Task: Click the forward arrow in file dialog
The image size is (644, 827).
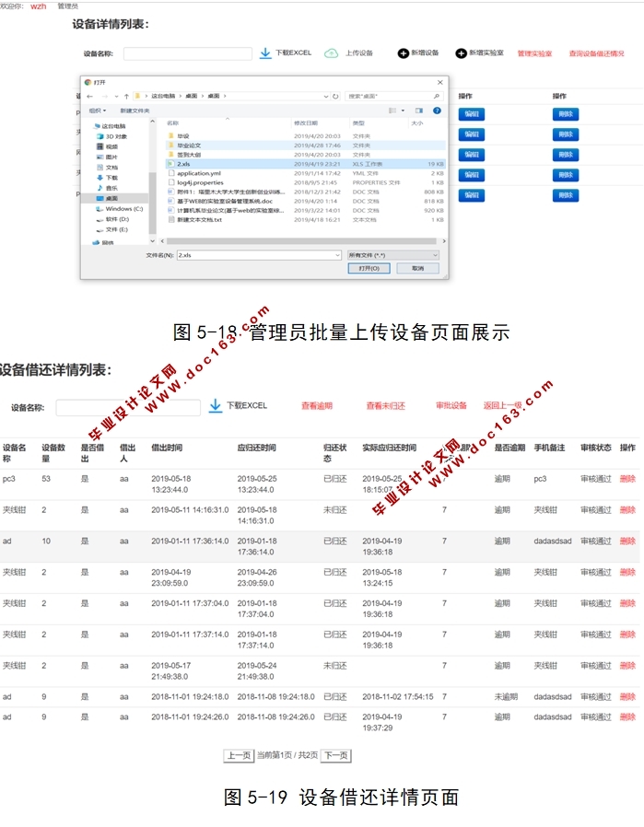Action: click(x=104, y=96)
